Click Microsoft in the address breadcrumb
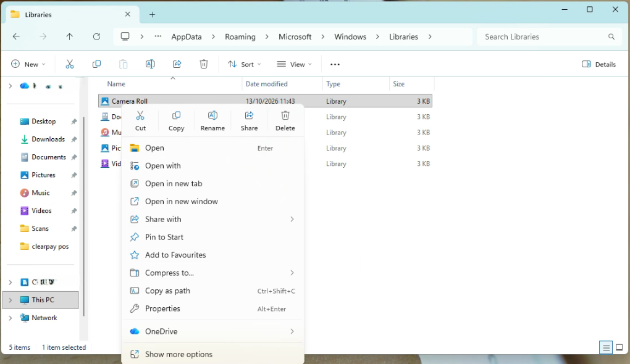 point(295,36)
